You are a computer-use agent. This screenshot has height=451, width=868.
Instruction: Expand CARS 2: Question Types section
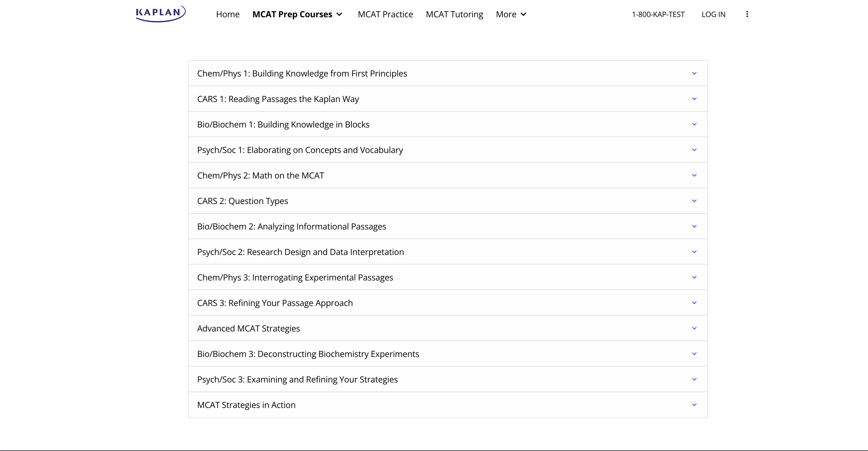point(448,201)
